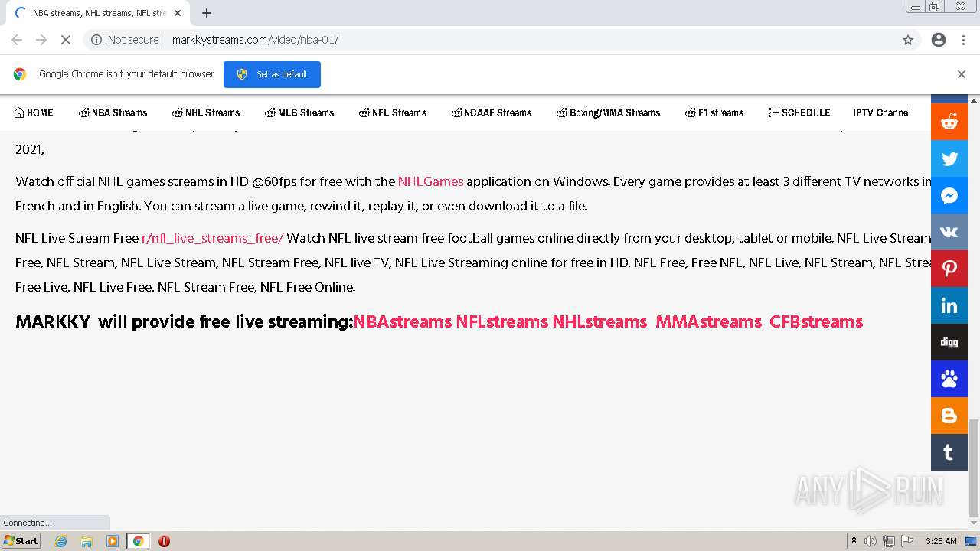Go back to previous page
The height and width of the screenshot is (551, 980).
(x=17, y=40)
